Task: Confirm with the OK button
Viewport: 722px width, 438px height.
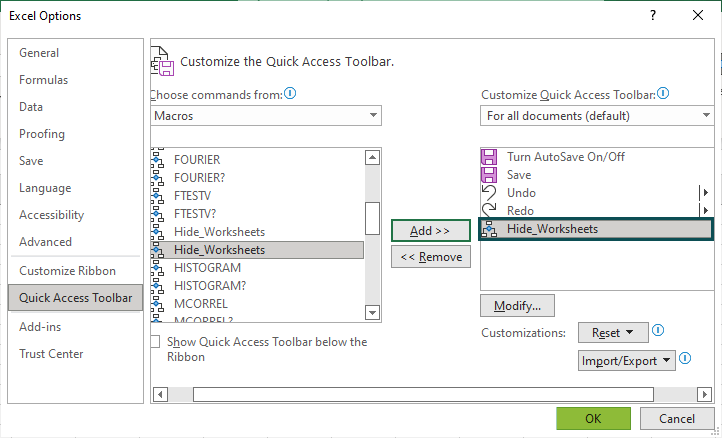Action: [593, 418]
